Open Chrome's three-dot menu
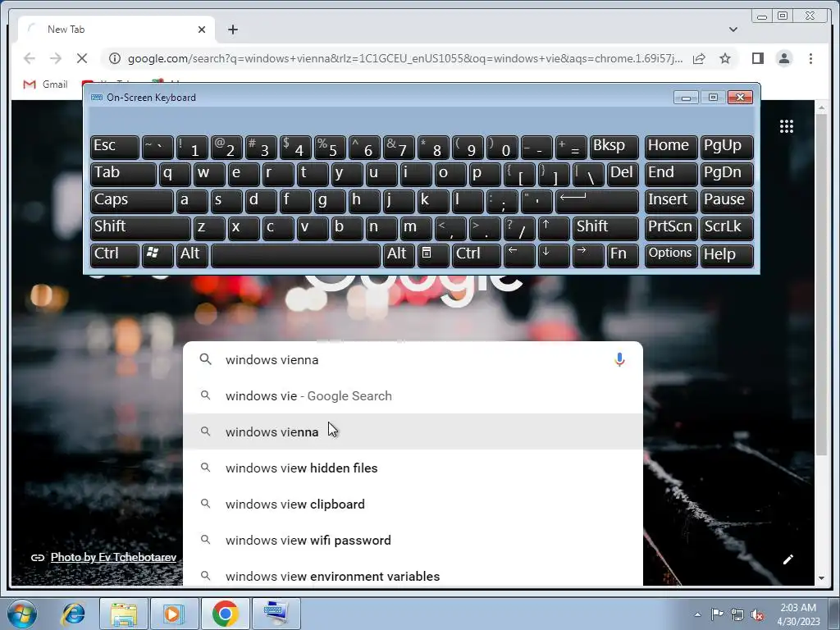This screenshot has width=840, height=630. coord(810,58)
